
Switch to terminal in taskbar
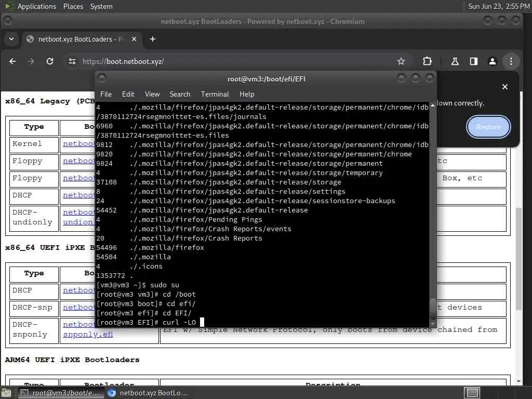60,393
